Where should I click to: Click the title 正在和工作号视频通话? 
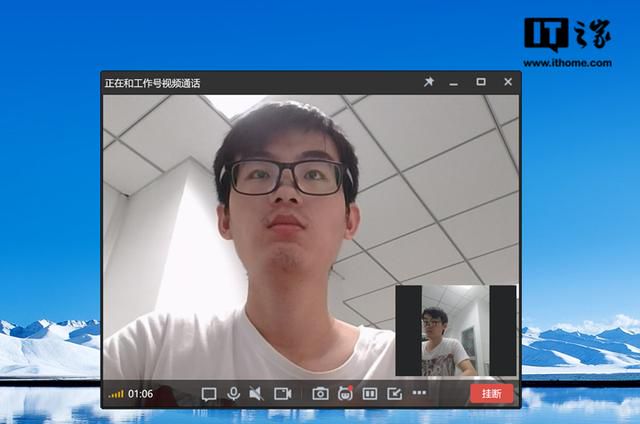coord(152,83)
